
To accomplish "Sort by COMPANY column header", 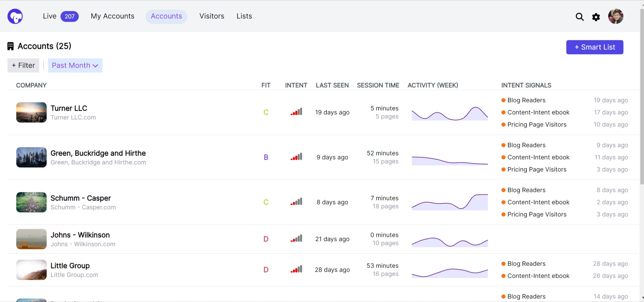I will [x=31, y=85].
